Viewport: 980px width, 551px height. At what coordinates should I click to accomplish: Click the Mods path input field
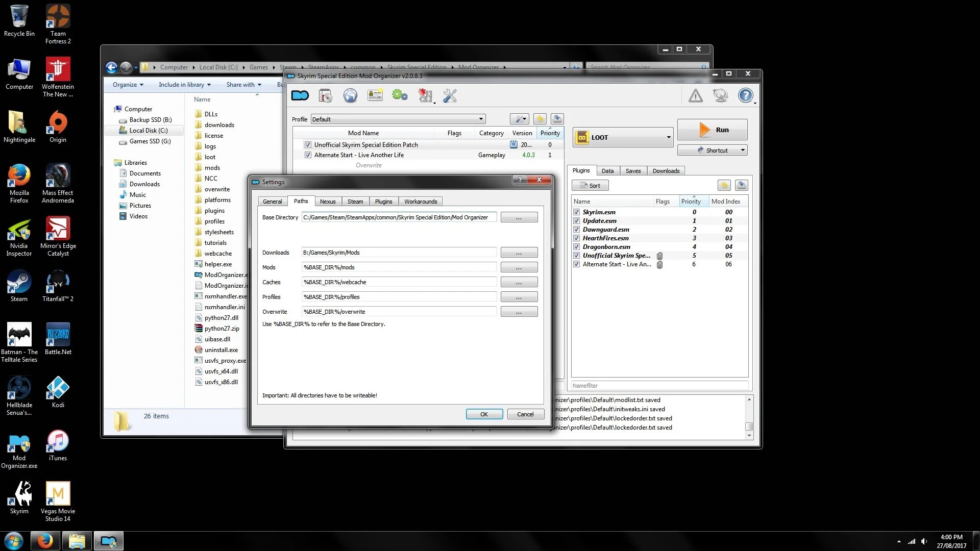(x=399, y=267)
